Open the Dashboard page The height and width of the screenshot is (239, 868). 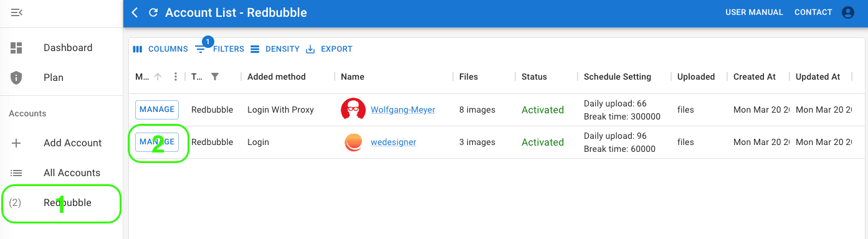pos(68,48)
